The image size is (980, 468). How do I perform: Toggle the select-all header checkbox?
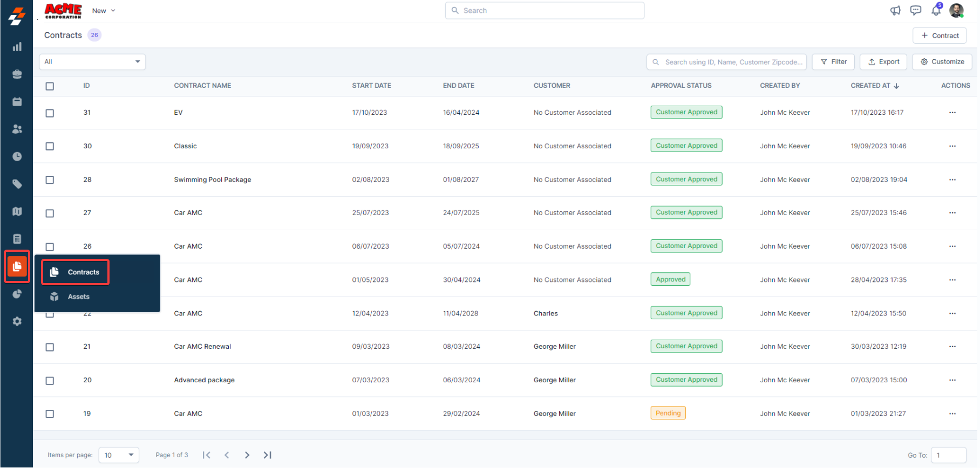point(50,86)
